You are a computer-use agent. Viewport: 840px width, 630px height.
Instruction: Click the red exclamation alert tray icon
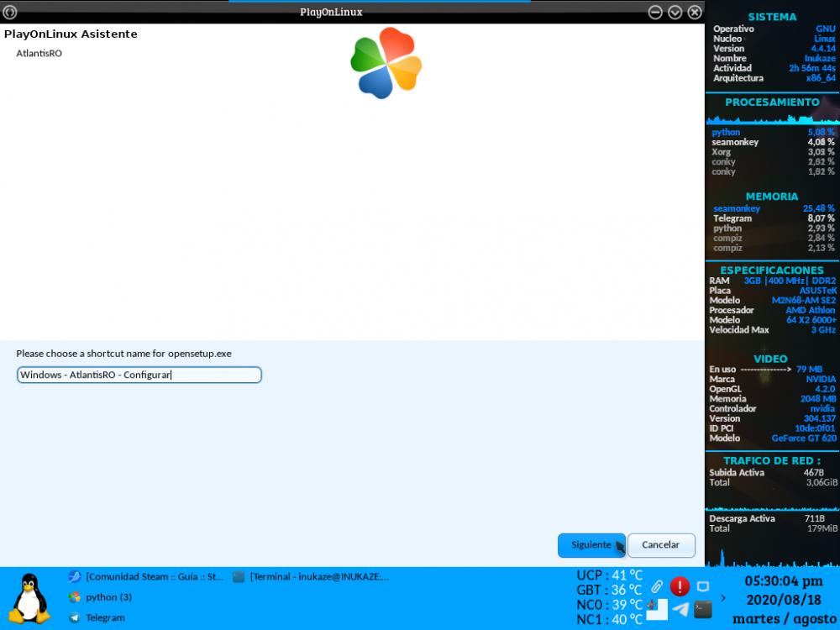[680, 586]
